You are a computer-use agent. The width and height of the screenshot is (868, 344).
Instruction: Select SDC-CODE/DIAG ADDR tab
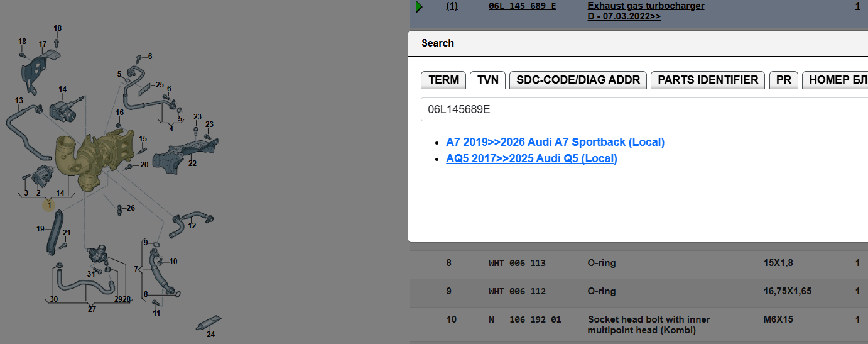pyautogui.click(x=578, y=80)
